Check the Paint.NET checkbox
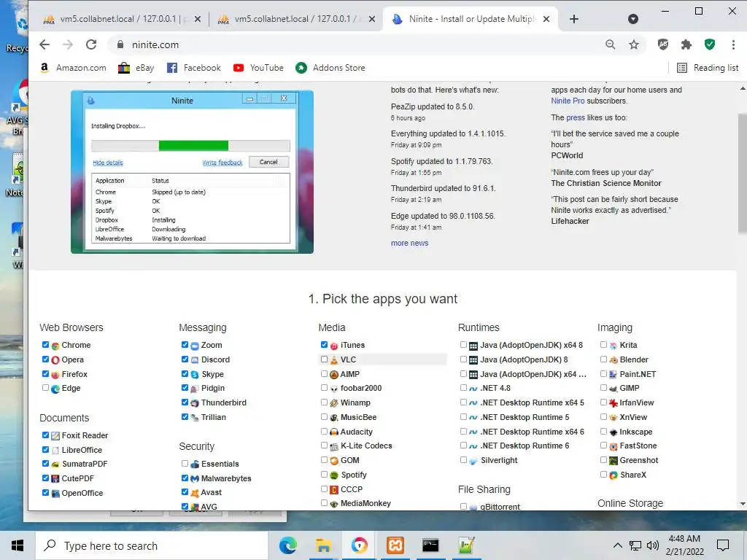747x560 pixels. [x=603, y=374]
